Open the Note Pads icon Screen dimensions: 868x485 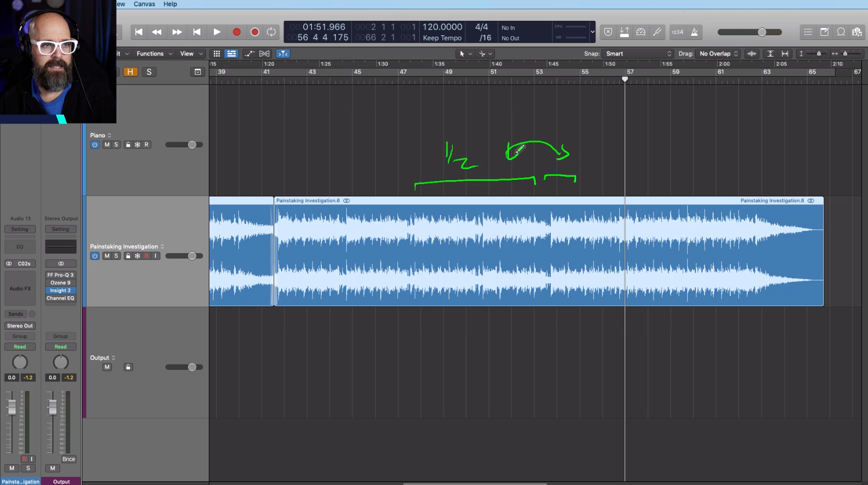coord(824,32)
